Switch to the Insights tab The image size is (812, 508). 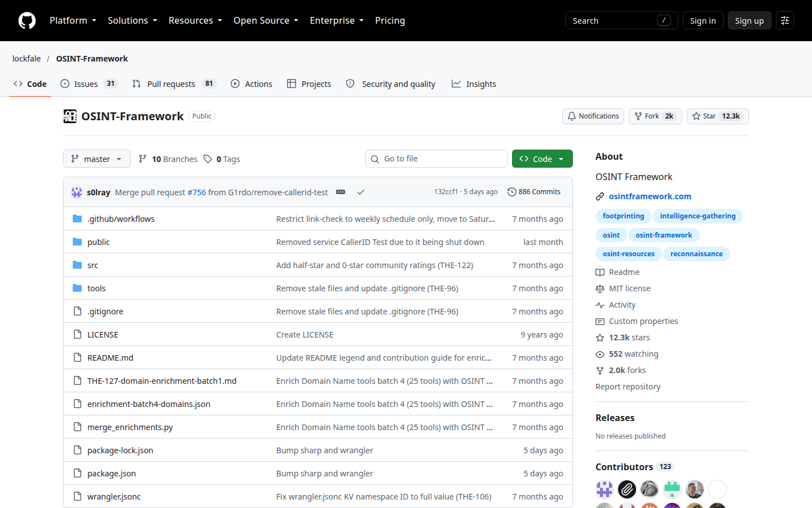click(x=474, y=84)
